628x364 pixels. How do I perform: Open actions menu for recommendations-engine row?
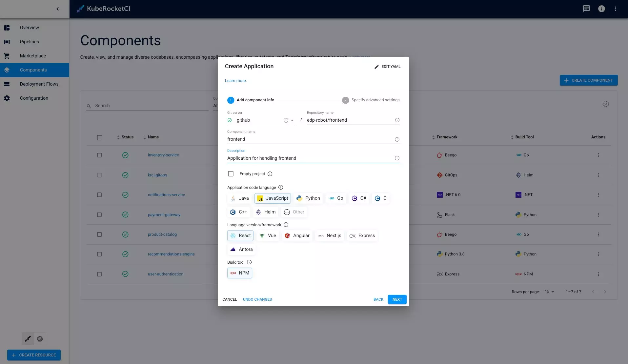pyautogui.click(x=598, y=254)
